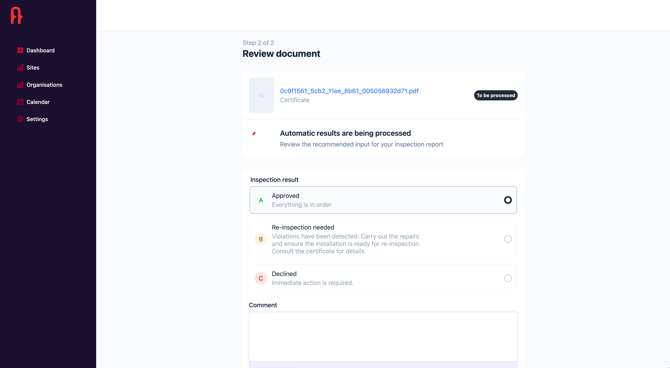Open the certificate PDF file link
Screen dimensions: 670x368
pyautogui.click(x=349, y=91)
